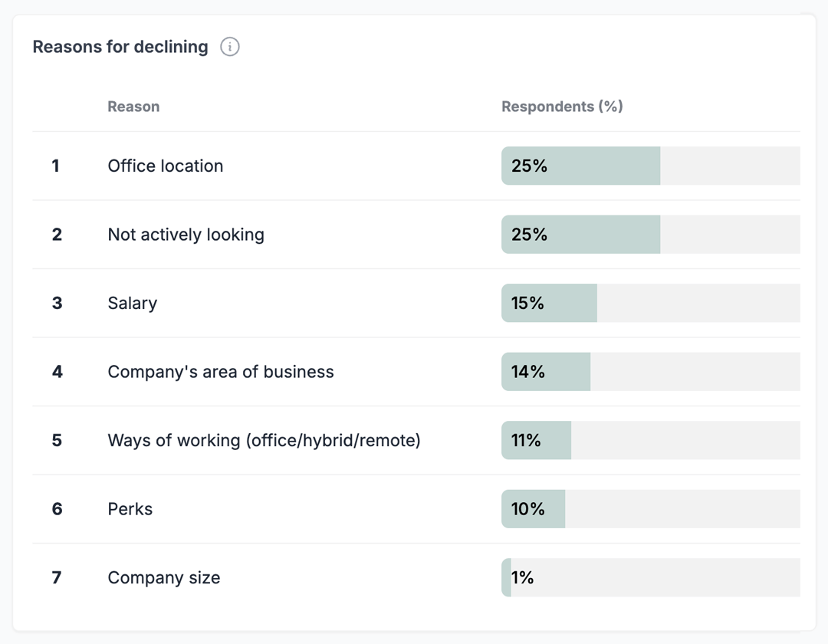
Task: Click the info icon beside Reasons for declining
Action: coord(230,47)
